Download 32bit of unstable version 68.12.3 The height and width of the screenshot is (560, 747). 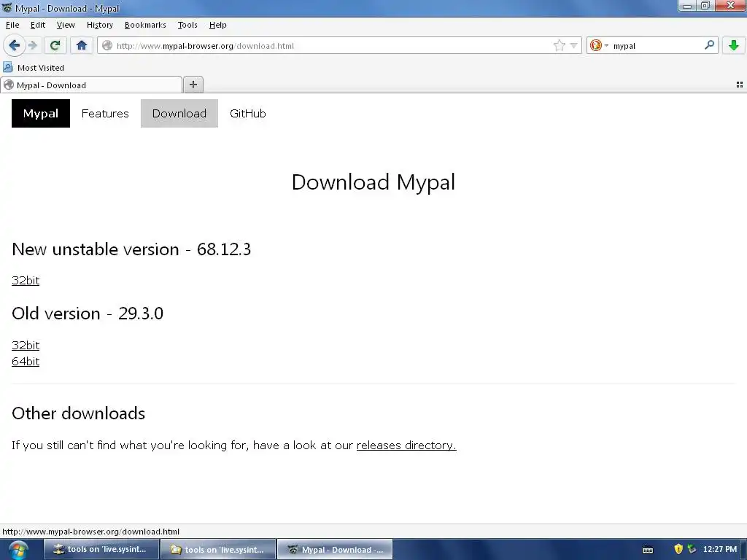pos(26,281)
